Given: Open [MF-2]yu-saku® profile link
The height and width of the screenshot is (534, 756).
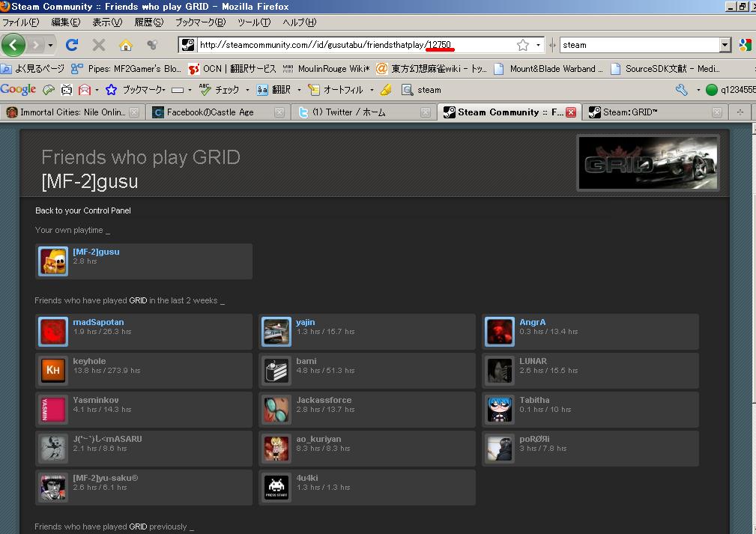Looking at the screenshot, I should 105,478.
